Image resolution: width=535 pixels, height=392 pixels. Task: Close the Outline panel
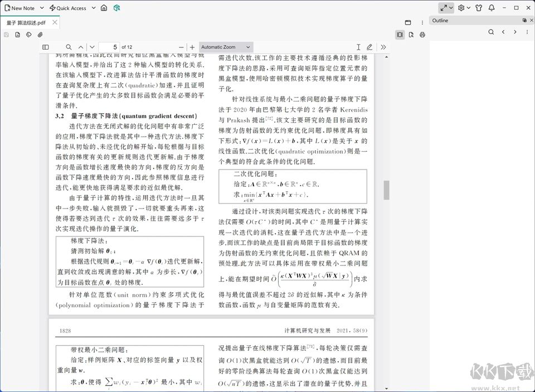pos(531,21)
